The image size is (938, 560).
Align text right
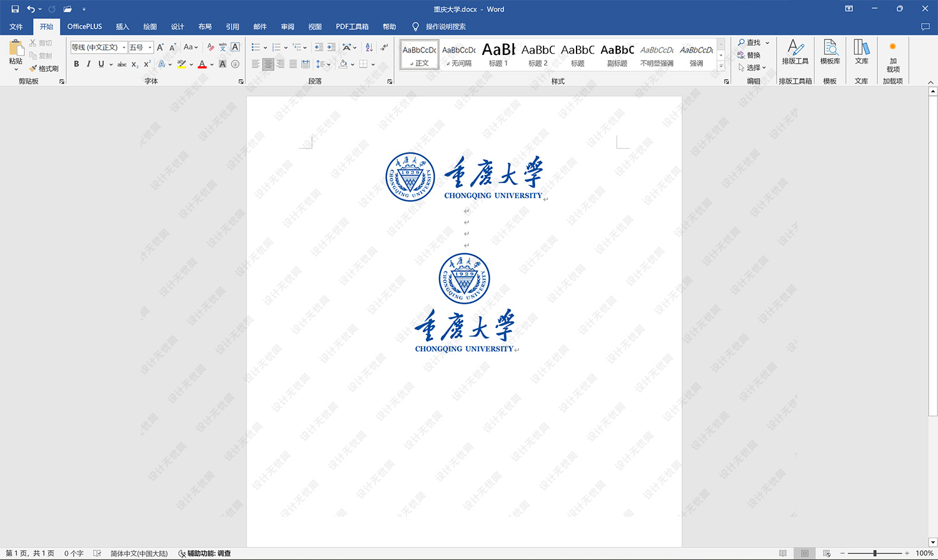pos(281,64)
